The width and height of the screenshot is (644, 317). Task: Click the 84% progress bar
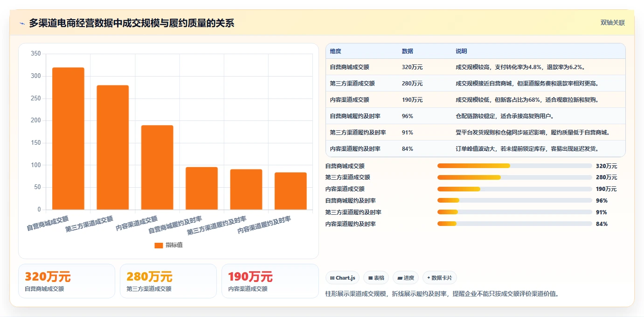pyautogui.click(x=515, y=224)
